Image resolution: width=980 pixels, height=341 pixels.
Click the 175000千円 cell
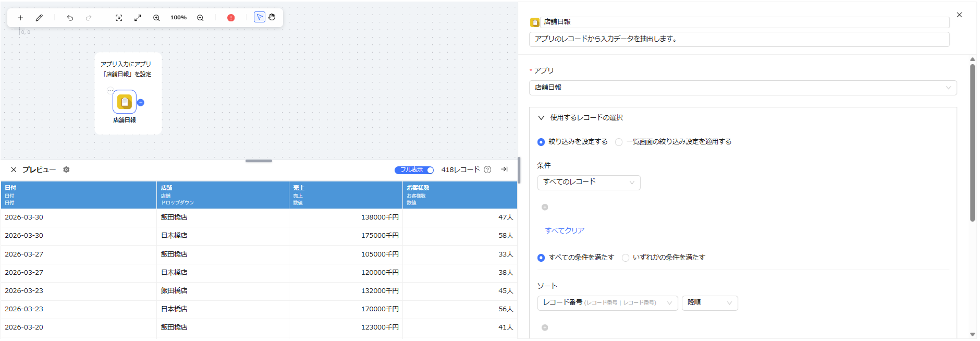click(x=346, y=236)
